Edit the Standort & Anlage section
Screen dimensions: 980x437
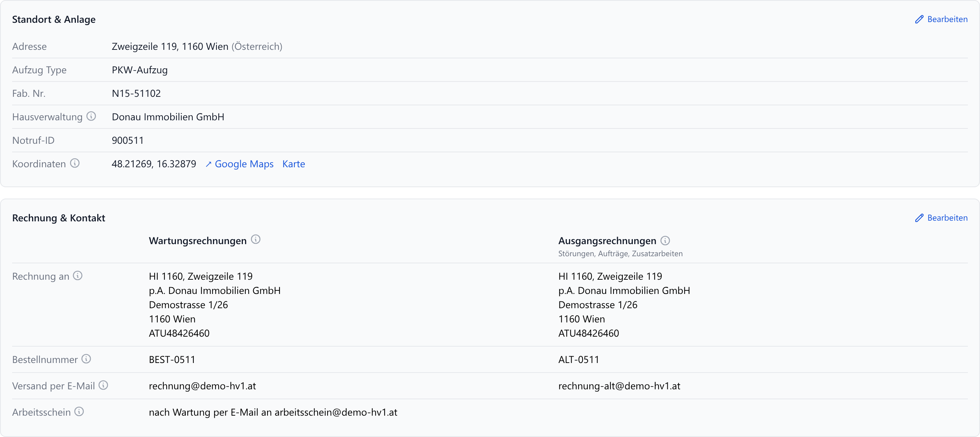941,19
